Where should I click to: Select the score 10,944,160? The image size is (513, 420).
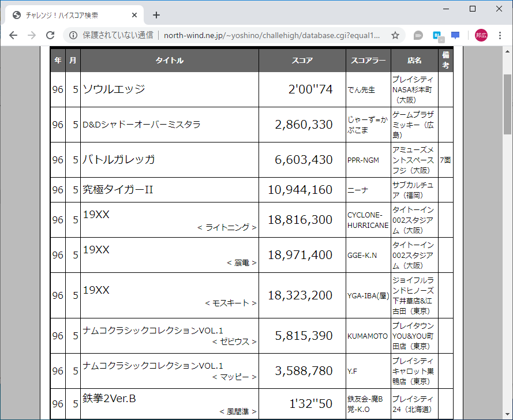coord(300,190)
